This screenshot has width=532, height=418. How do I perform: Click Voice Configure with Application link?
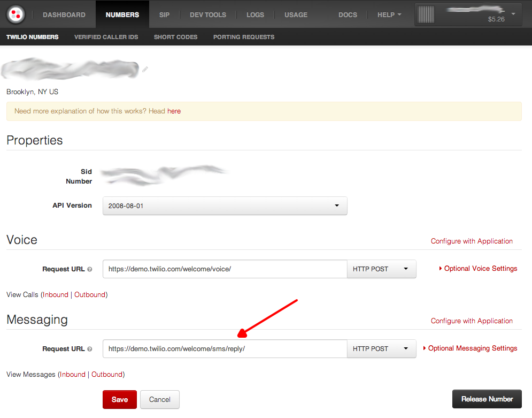coord(472,241)
